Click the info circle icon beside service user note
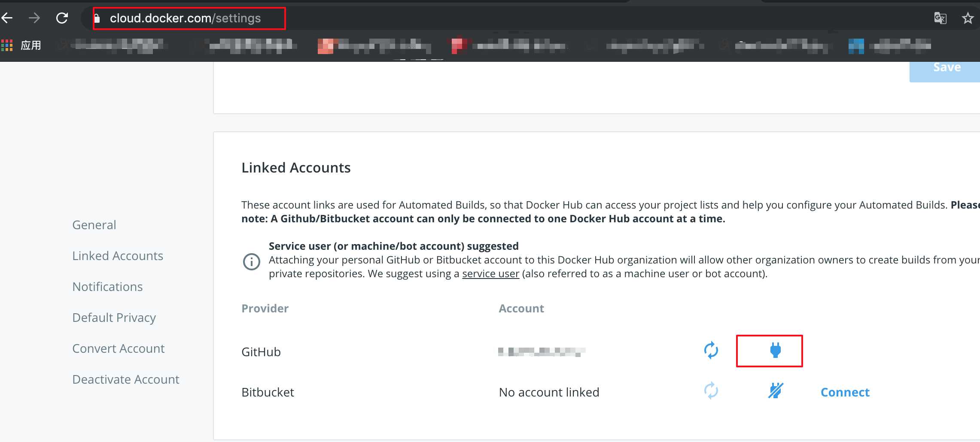Screen dimensions: 980x442 [252, 261]
